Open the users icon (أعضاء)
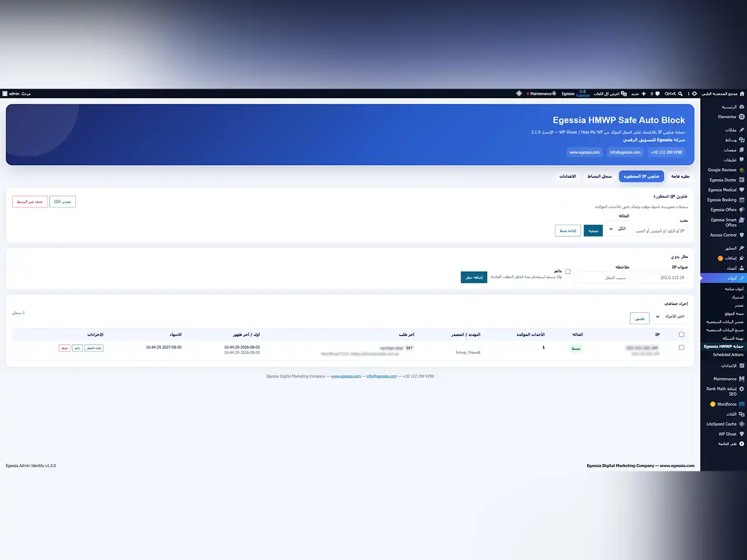Viewport: 747px width, 560px height. pos(742,268)
